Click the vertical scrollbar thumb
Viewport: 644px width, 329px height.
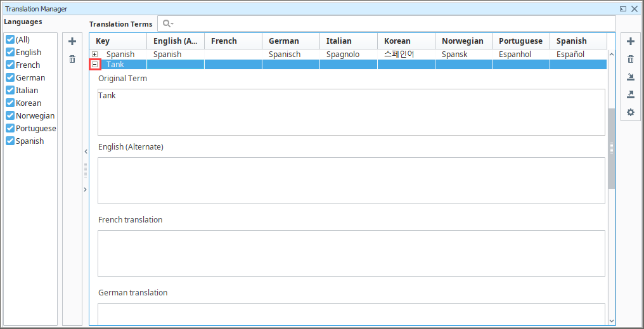coord(612,148)
